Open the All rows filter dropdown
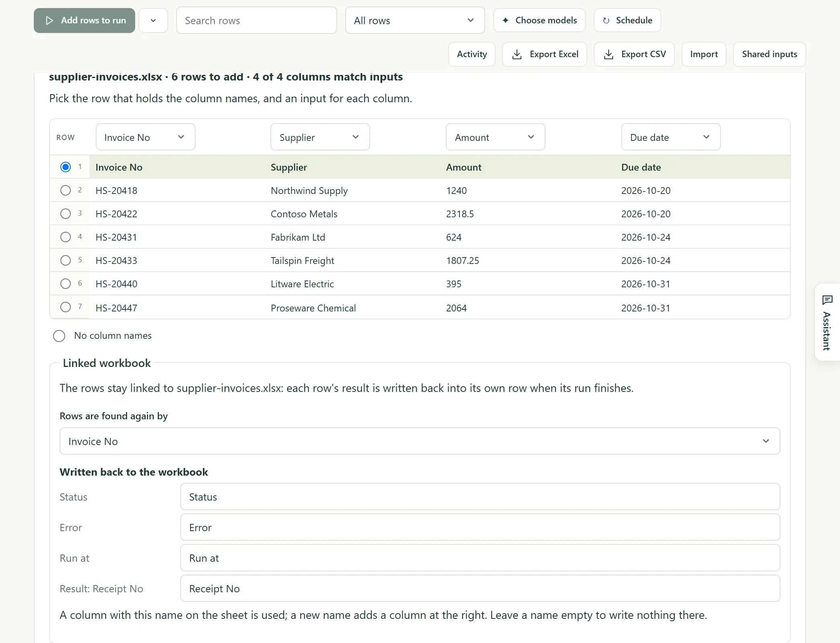This screenshot has width=840, height=643. click(x=415, y=21)
